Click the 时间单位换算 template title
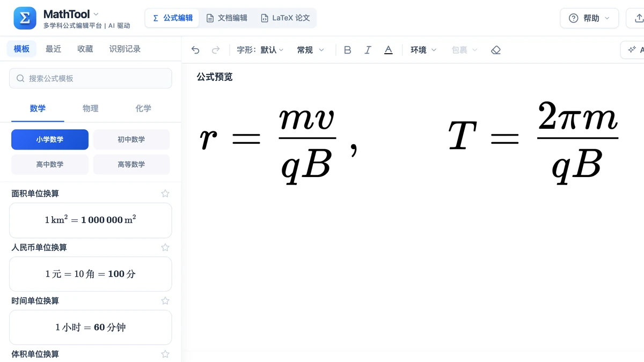The image size is (644, 362). [x=35, y=301]
